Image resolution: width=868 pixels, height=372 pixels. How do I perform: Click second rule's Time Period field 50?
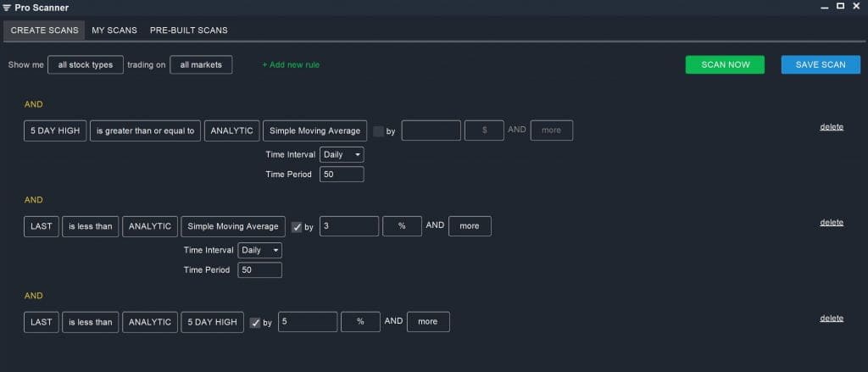[260, 270]
